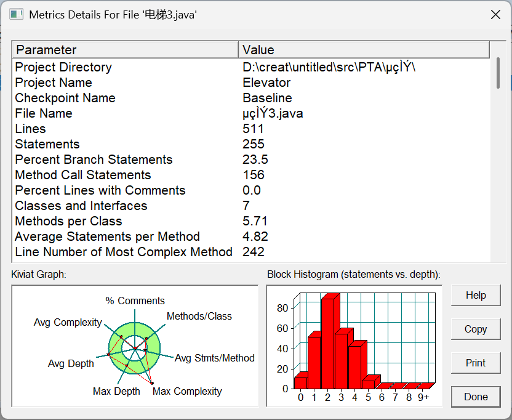Click the Help button
The width and height of the screenshot is (512, 420).
476,295
